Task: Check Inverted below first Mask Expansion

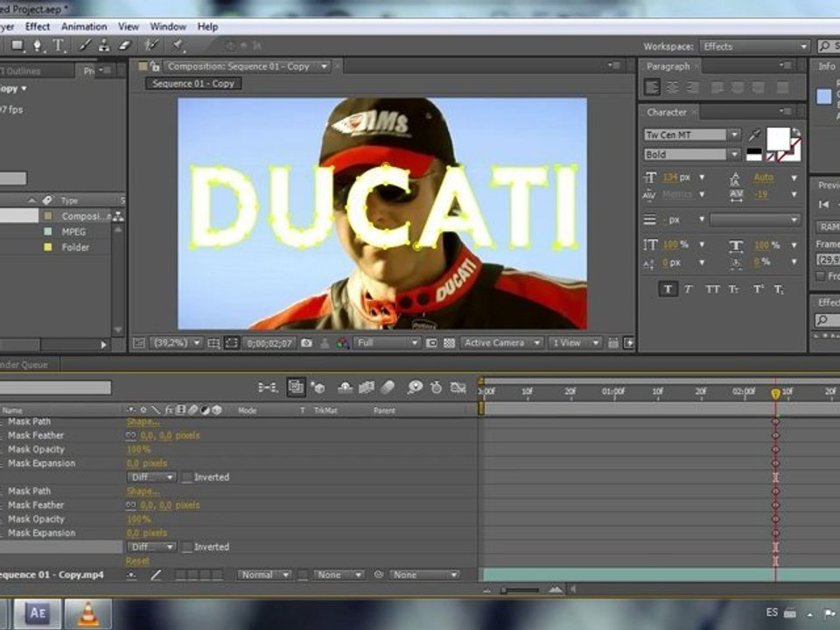Action: 187,478
